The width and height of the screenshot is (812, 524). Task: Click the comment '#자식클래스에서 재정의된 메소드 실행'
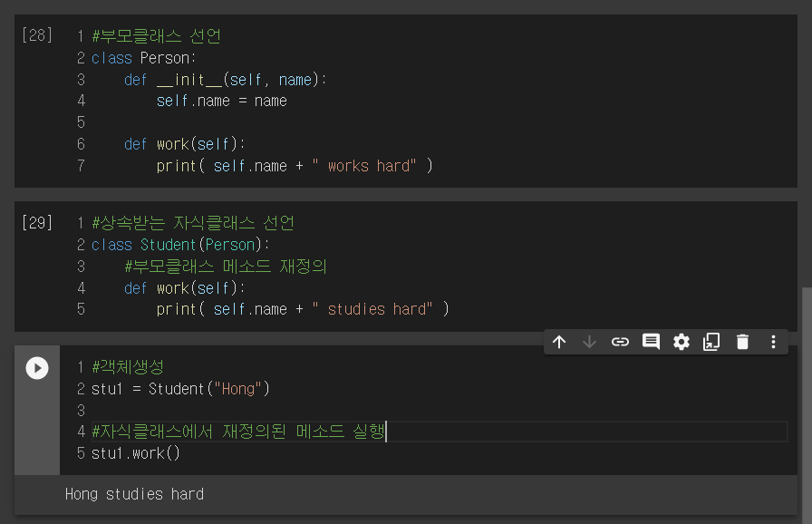click(238, 432)
